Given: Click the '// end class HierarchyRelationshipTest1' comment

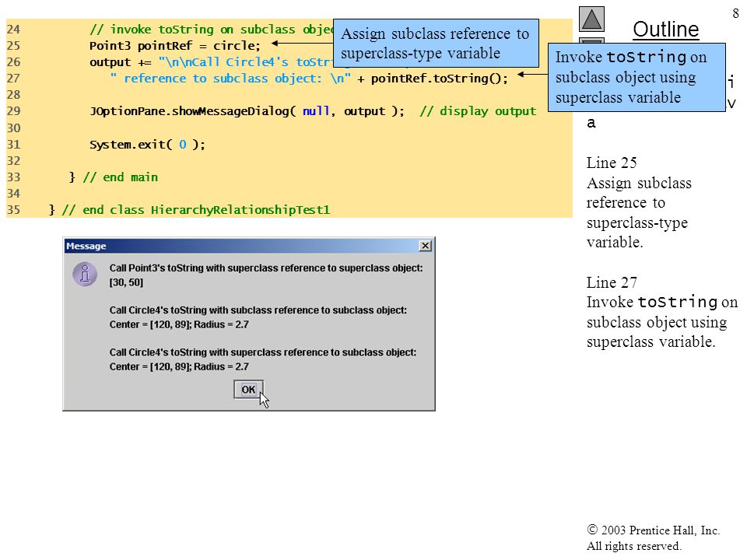Looking at the screenshot, I should click(x=196, y=210).
